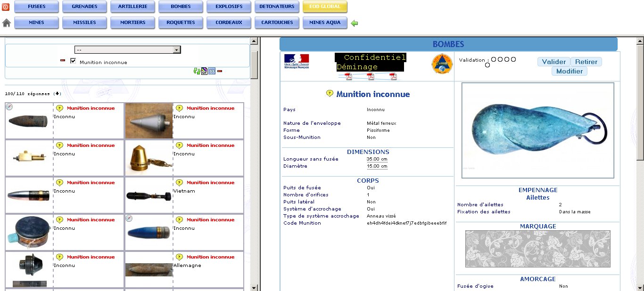The width and height of the screenshot is (644, 291).
Task: Click the grey floral MARQUAGE image
Action: [538, 249]
